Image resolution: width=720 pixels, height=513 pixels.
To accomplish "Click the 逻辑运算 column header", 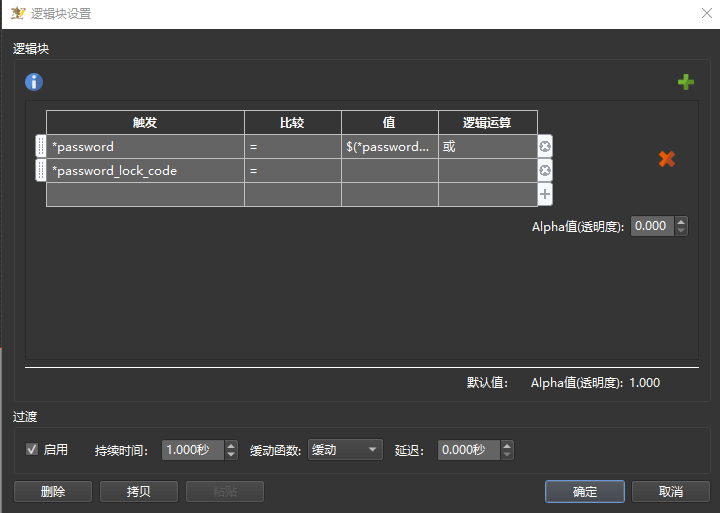I will pos(487,122).
